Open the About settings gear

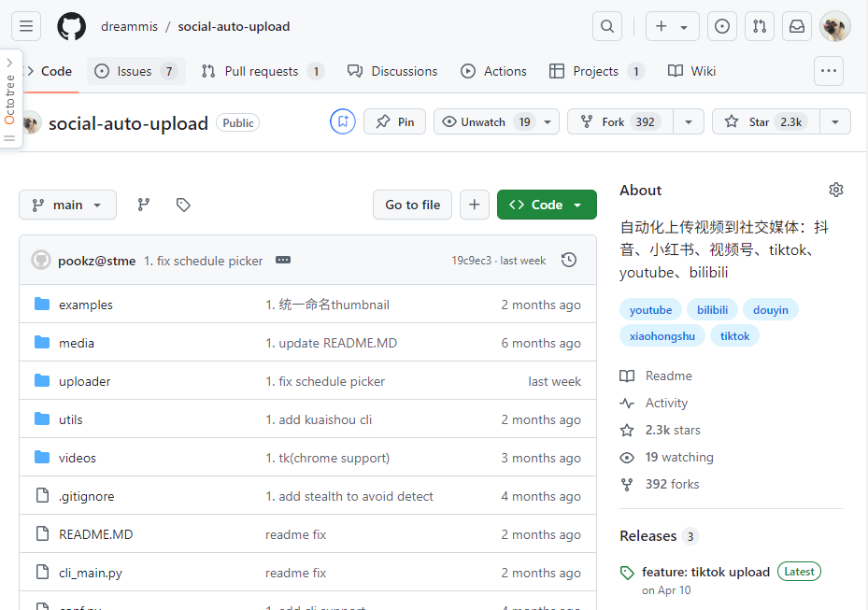coord(835,190)
